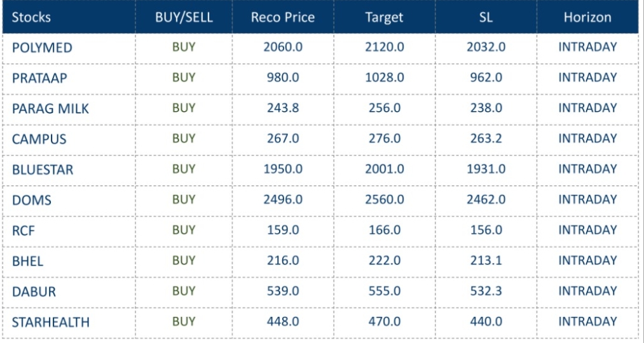Click the Stocks column header
Viewport: 644px width, 343px height.
point(31,17)
